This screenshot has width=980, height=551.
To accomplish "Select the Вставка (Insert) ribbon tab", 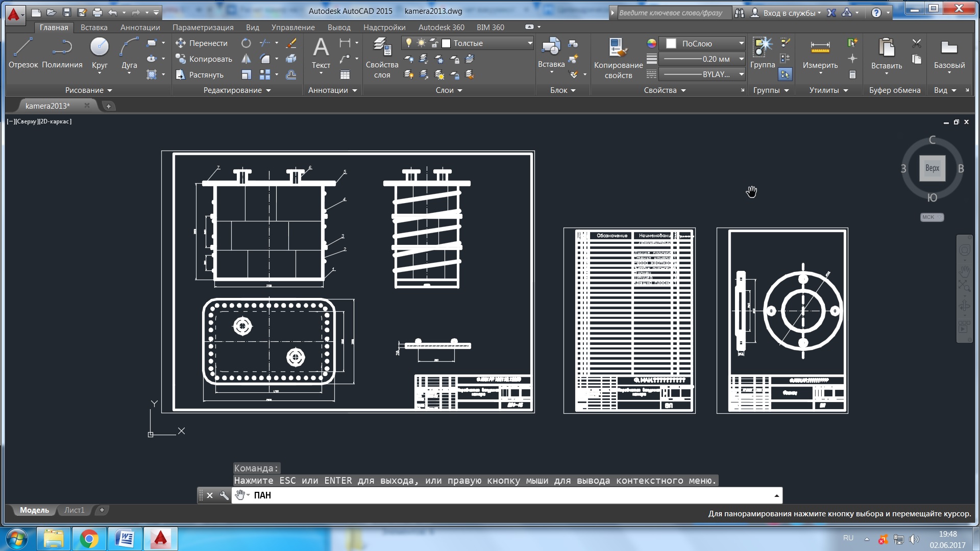I will point(93,27).
